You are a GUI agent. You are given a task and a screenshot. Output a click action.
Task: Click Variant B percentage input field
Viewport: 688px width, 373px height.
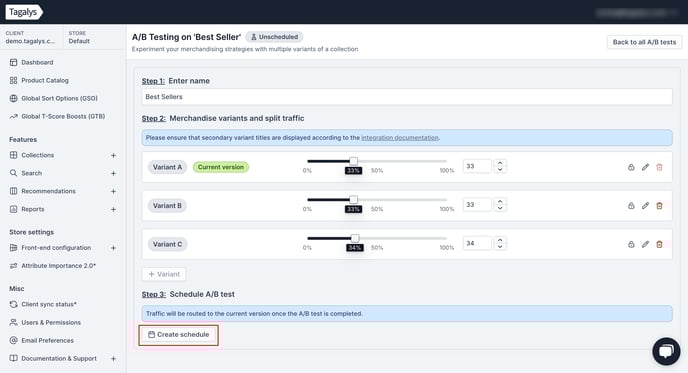[477, 204]
